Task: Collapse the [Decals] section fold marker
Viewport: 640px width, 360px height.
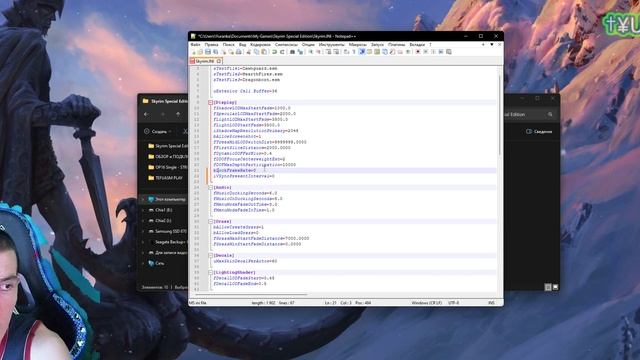Action: point(211,255)
